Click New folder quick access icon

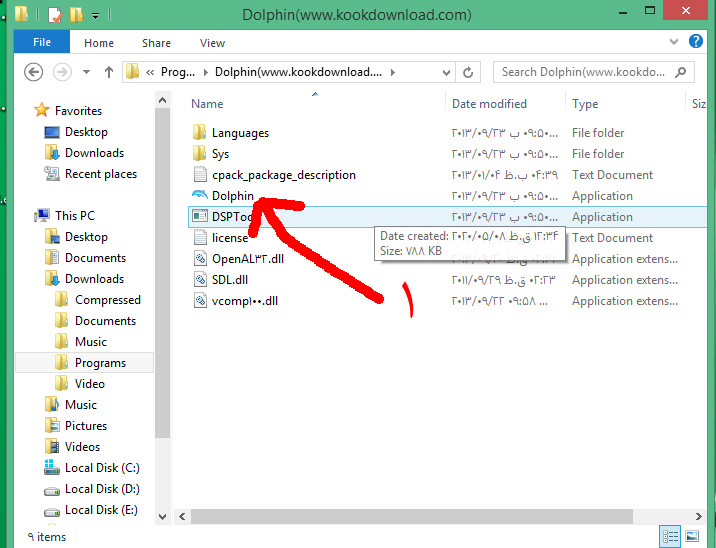[x=76, y=14]
